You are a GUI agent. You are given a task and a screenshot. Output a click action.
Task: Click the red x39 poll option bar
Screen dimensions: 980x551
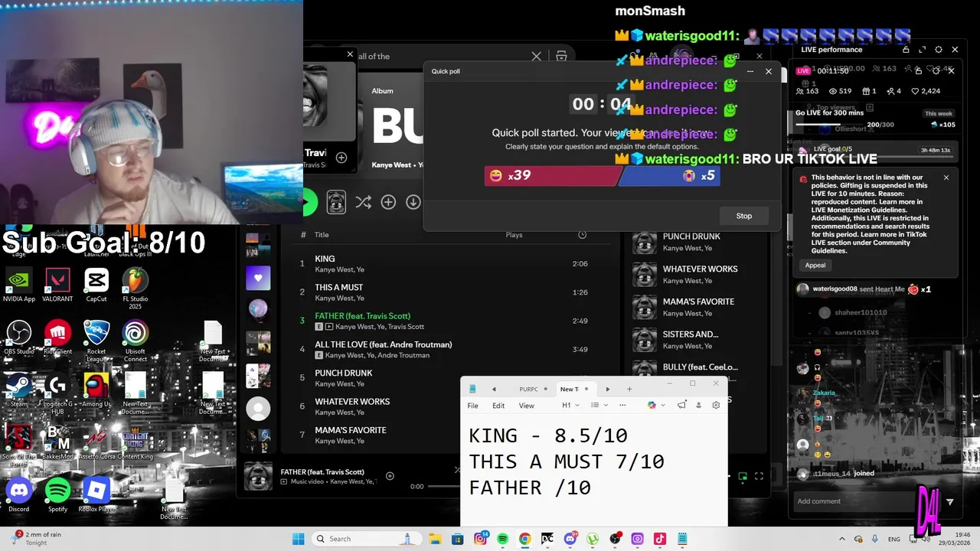point(552,175)
